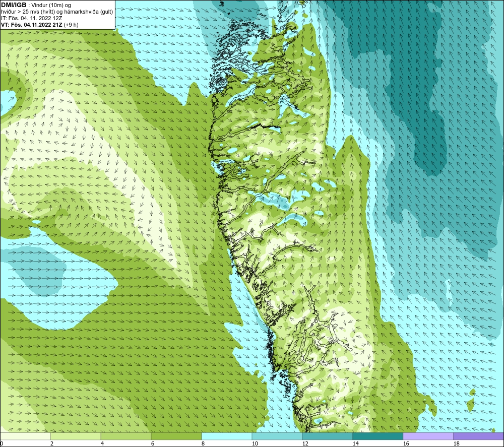Click the dark teal 14–16 m/s swatch
This screenshot has width=504, height=447.
(x=377, y=436)
